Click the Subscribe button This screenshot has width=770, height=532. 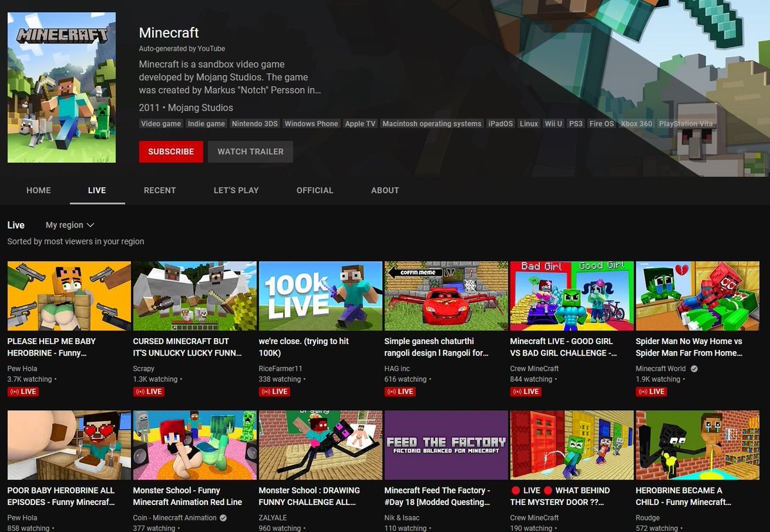tap(171, 151)
